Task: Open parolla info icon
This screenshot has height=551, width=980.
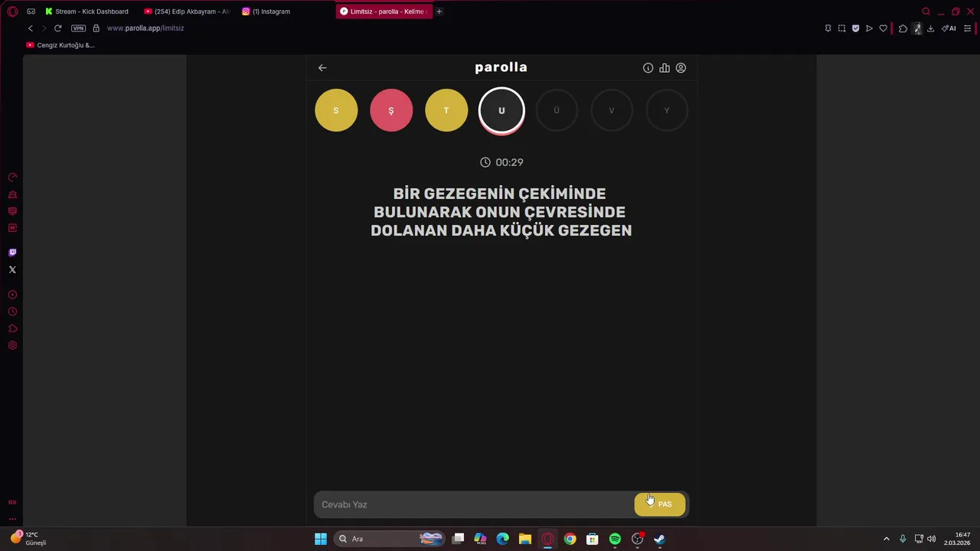Action: click(648, 68)
